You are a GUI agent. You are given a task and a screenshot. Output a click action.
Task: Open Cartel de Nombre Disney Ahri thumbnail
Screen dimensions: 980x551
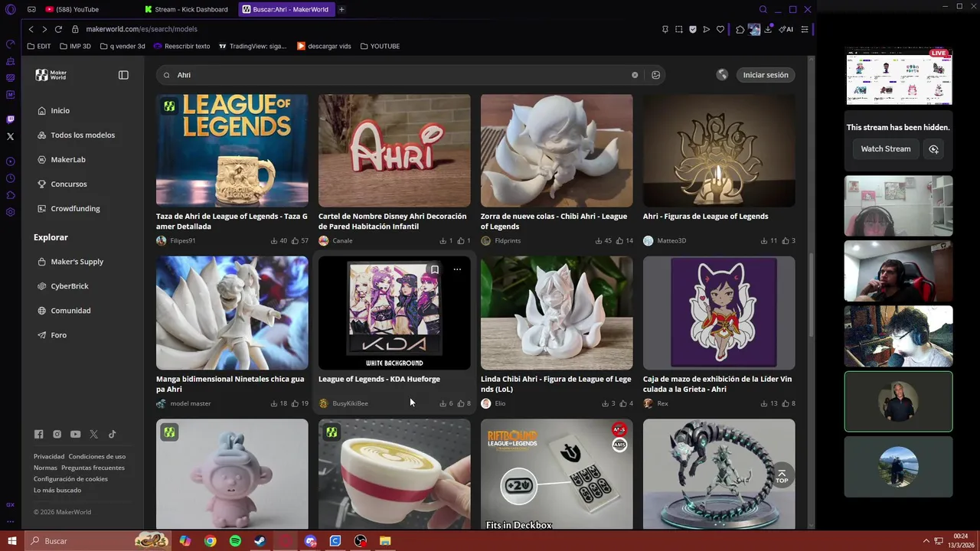click(x=394, y=150)
